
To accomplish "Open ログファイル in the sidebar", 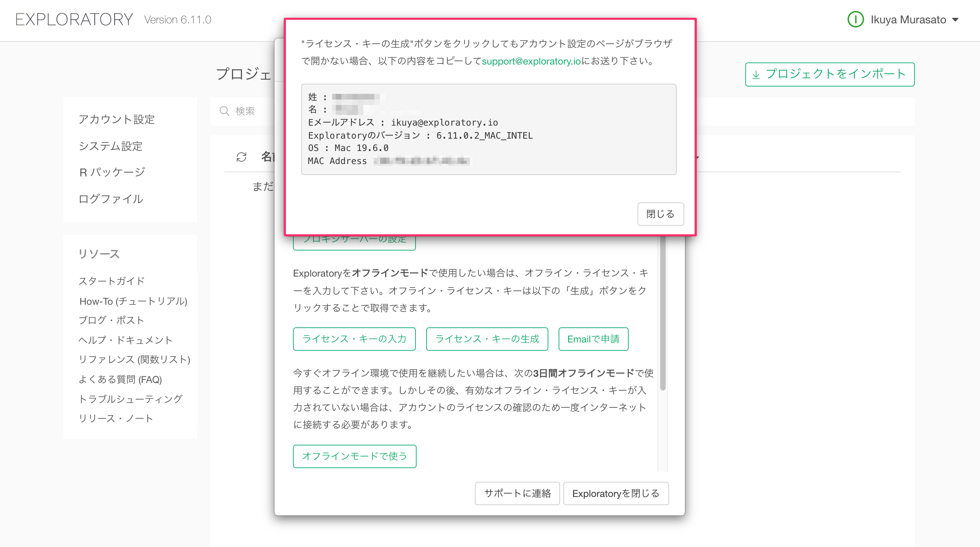I will coord(111,199).
